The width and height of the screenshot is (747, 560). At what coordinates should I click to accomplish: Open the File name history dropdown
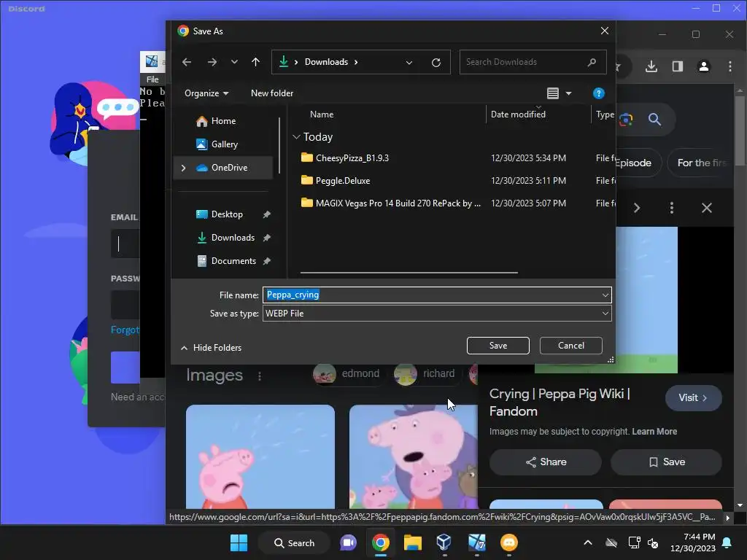[605, 295]
